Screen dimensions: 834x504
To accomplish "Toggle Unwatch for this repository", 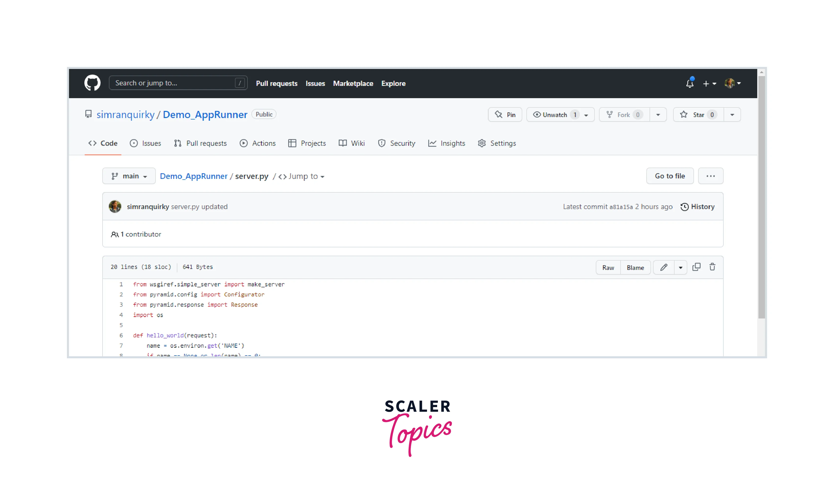I will click(x=555, y=115).
